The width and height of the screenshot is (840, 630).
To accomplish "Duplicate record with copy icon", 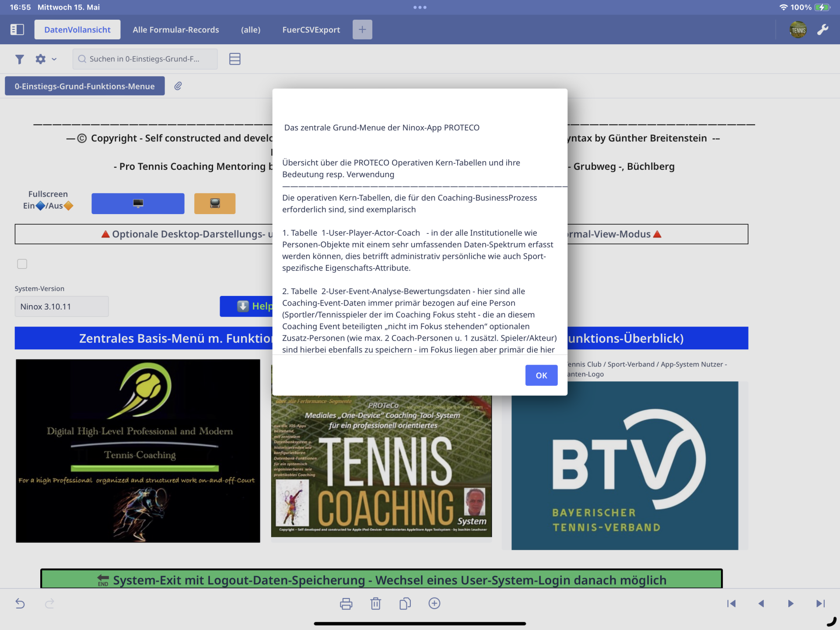I will point(405,604).
